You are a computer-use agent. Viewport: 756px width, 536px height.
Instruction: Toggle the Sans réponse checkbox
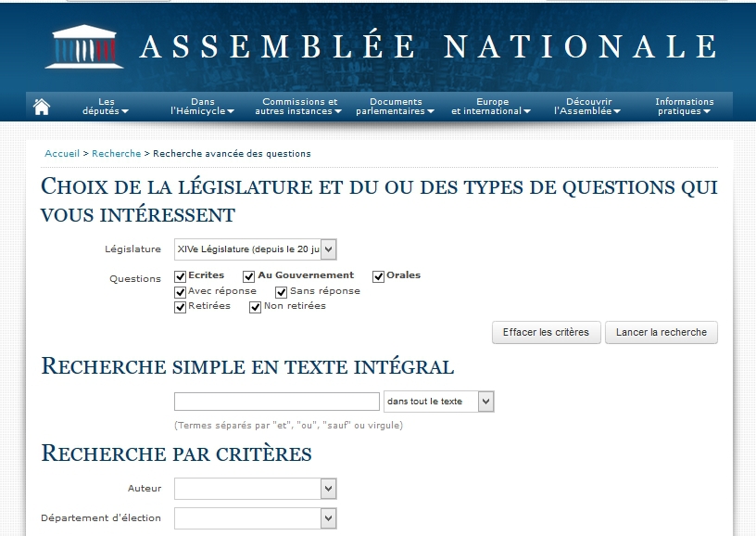[282, 292]
